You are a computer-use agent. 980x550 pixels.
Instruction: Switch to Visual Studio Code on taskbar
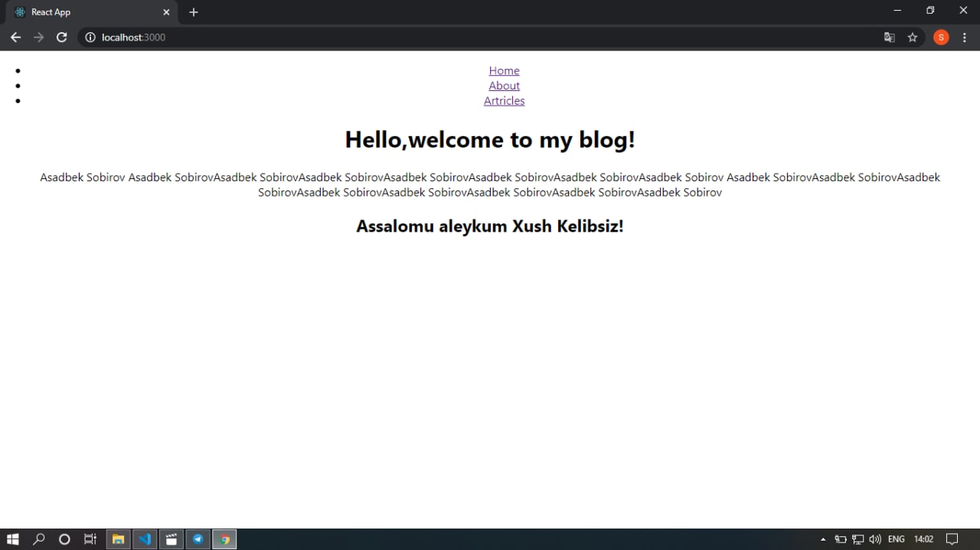[x=145, y=539]
